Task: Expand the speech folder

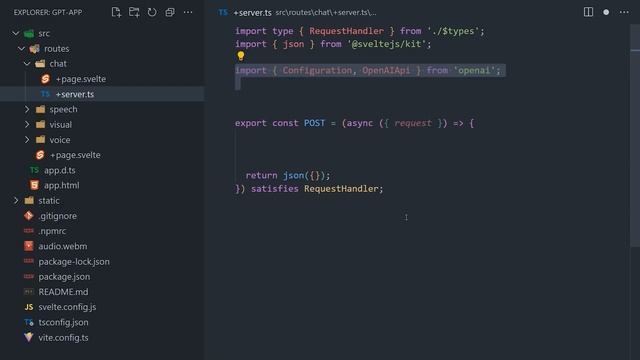Action: [x=27, y=109]
